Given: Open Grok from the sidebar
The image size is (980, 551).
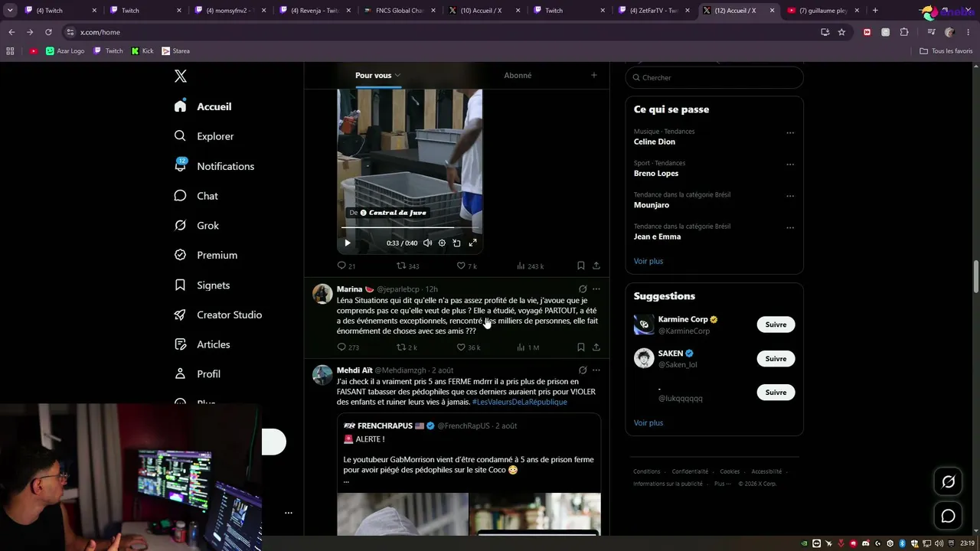Looking at the screenshot, I should click(196, 226).
